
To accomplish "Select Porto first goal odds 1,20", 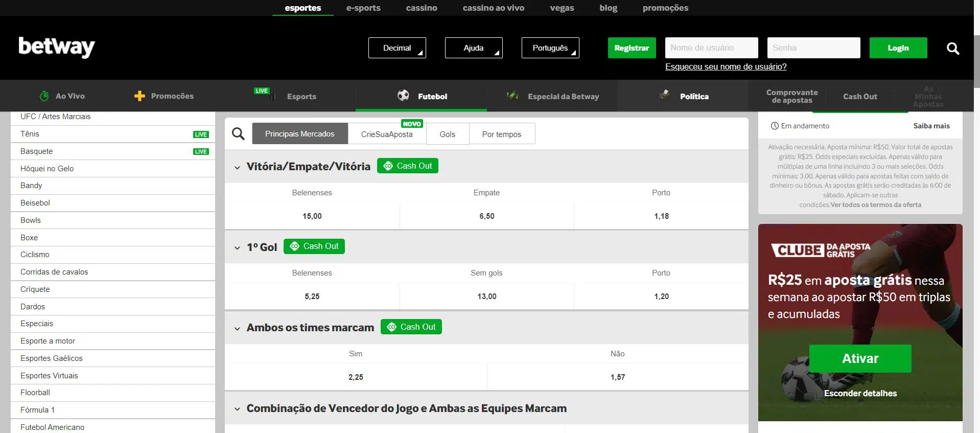I will 661,297.
